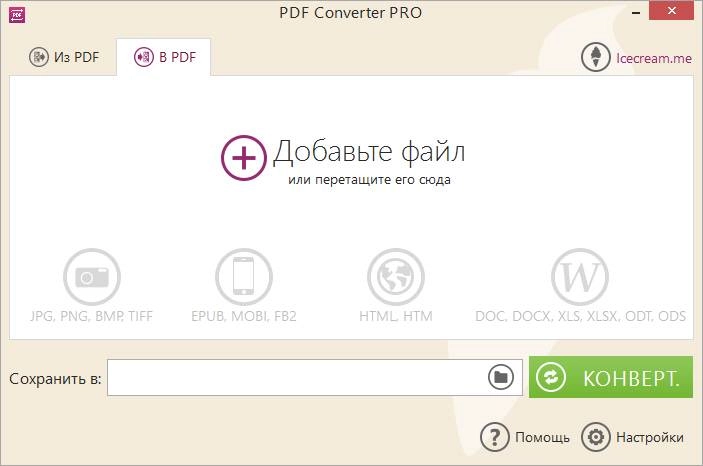Click the EPUB, MOBI, FB2 label
The height and width of the screenshot is (466, 703).
[x=244, y=316]
